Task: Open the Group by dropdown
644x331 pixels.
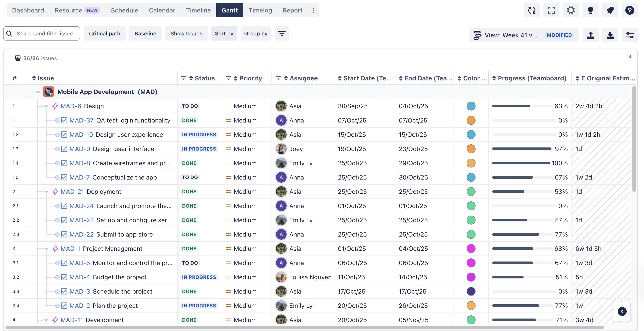Action: [x=255, y=34]
